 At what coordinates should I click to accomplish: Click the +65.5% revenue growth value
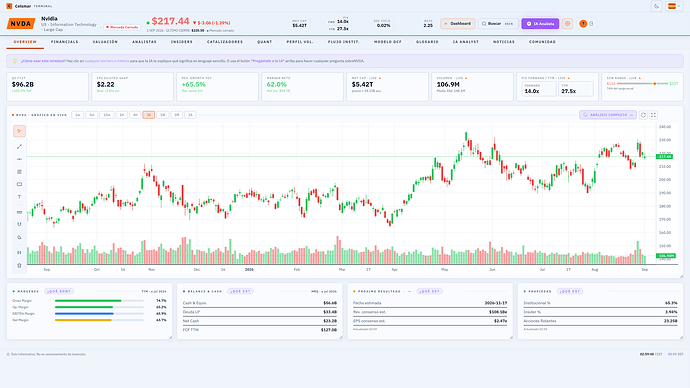(194, 84)
